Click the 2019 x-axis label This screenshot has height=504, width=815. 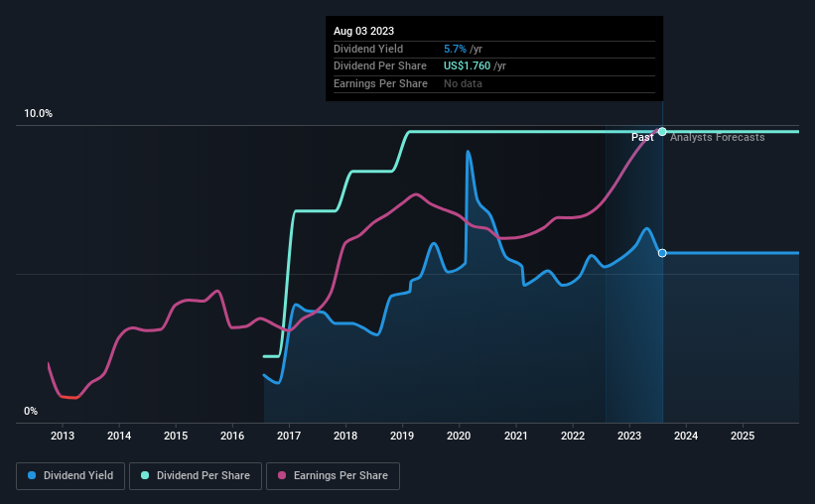402,436
